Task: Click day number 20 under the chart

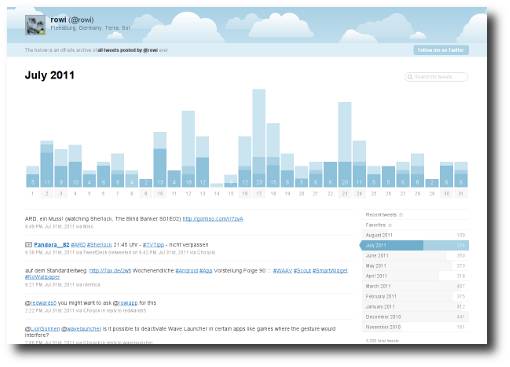Action: tap(302, 194)
